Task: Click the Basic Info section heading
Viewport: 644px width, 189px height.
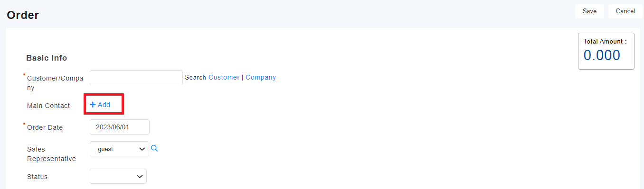Action: click(47, 58)
